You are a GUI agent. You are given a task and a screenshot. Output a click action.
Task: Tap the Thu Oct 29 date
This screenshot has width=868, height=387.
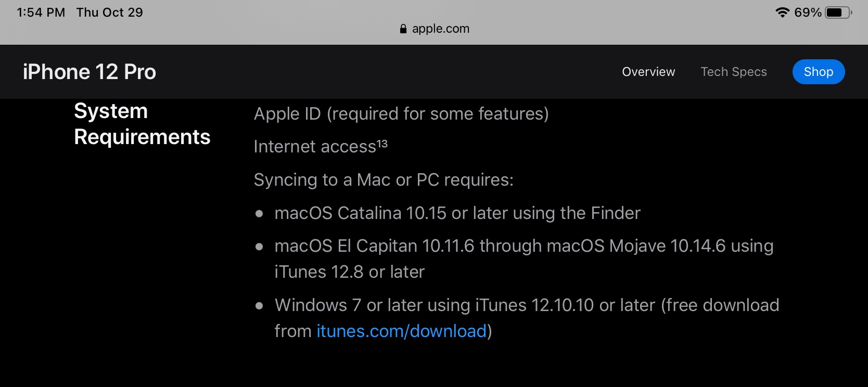pos(109,12)
